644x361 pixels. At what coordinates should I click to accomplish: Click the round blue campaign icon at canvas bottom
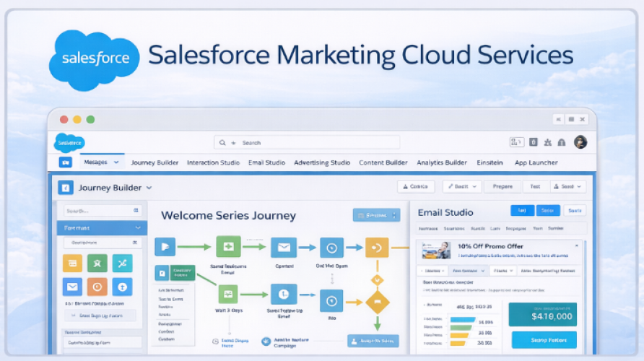pos(266,342)
